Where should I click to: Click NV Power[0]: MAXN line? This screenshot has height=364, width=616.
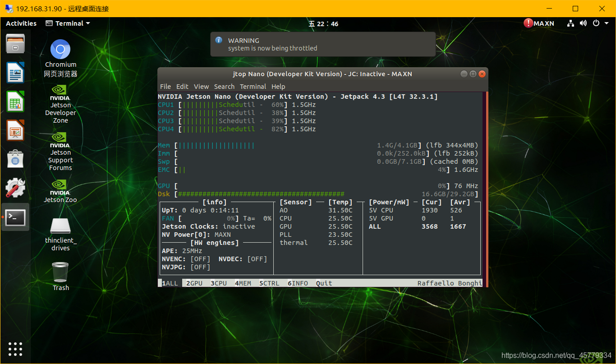(196, 235)
